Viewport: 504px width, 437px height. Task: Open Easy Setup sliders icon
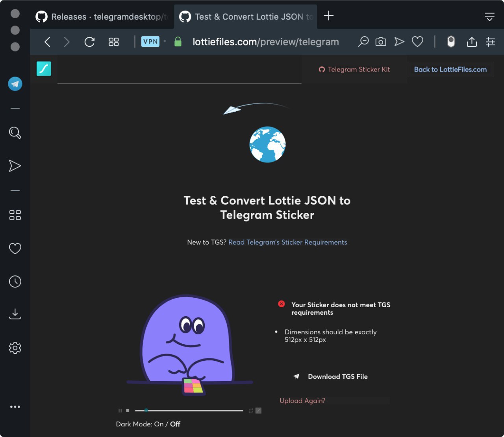[x=490, y=42]
